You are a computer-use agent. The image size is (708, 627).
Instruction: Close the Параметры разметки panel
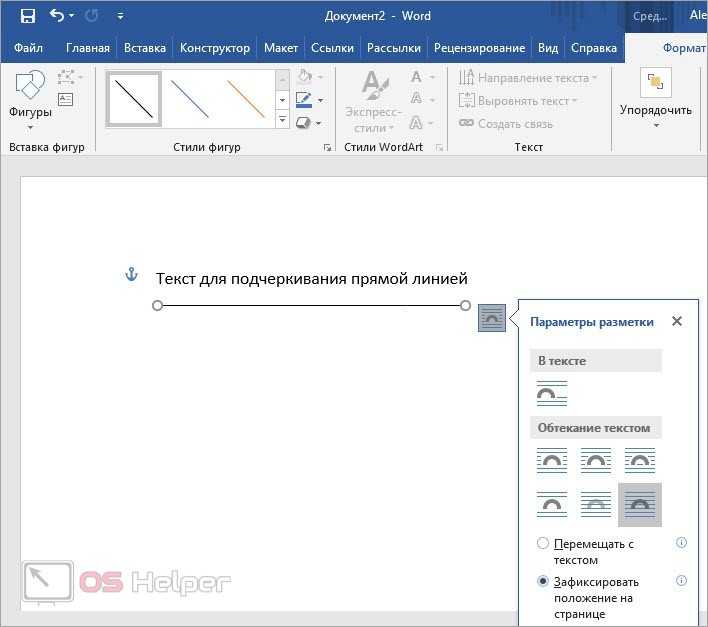676,321
